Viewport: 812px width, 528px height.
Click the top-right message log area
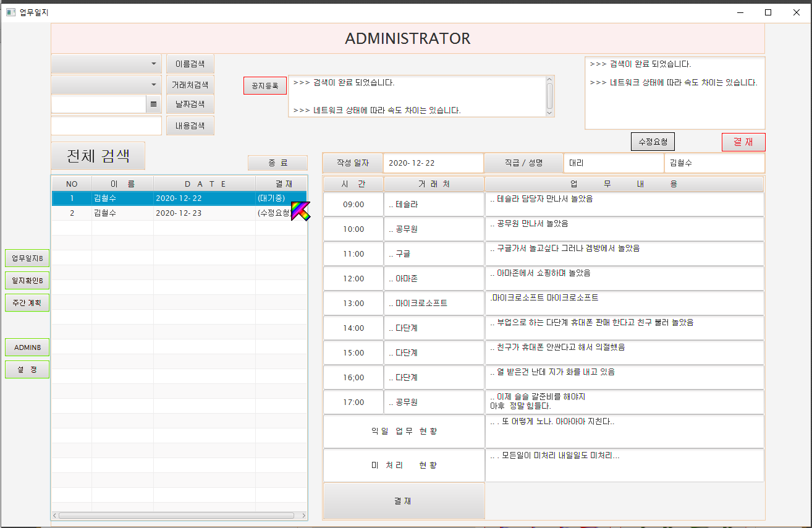pyautogui.click(x=675, y=93)
